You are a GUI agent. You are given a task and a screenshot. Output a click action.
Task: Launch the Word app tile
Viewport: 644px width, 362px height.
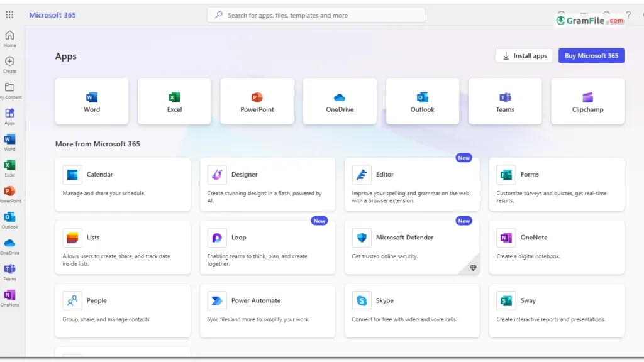pyautogui.click(x=92, y=101)
